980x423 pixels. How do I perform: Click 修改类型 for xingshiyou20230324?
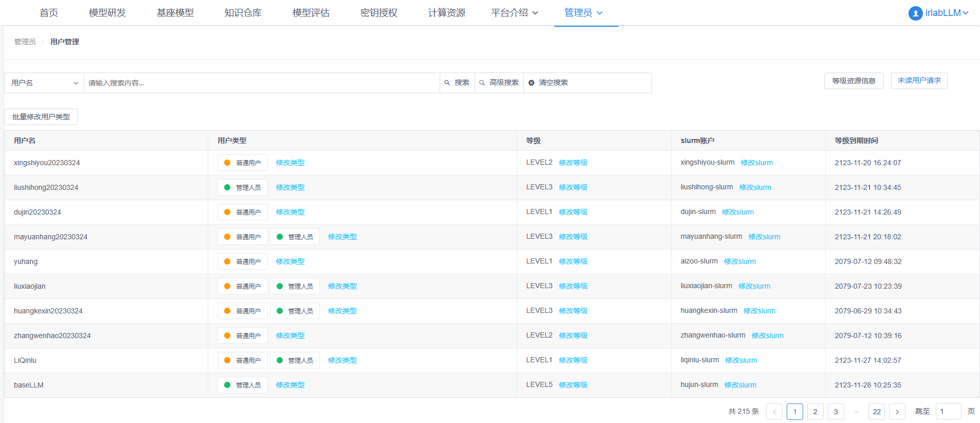pos(290,163)
